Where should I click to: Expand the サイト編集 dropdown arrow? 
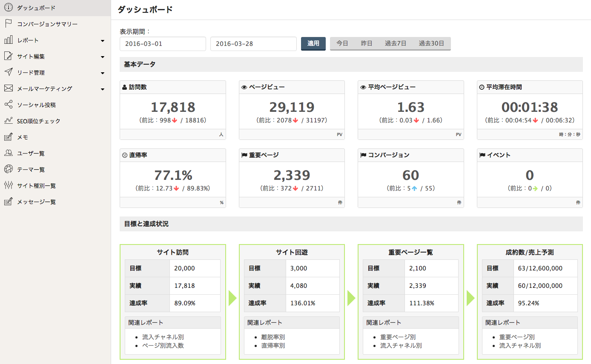tap(103, 57)
